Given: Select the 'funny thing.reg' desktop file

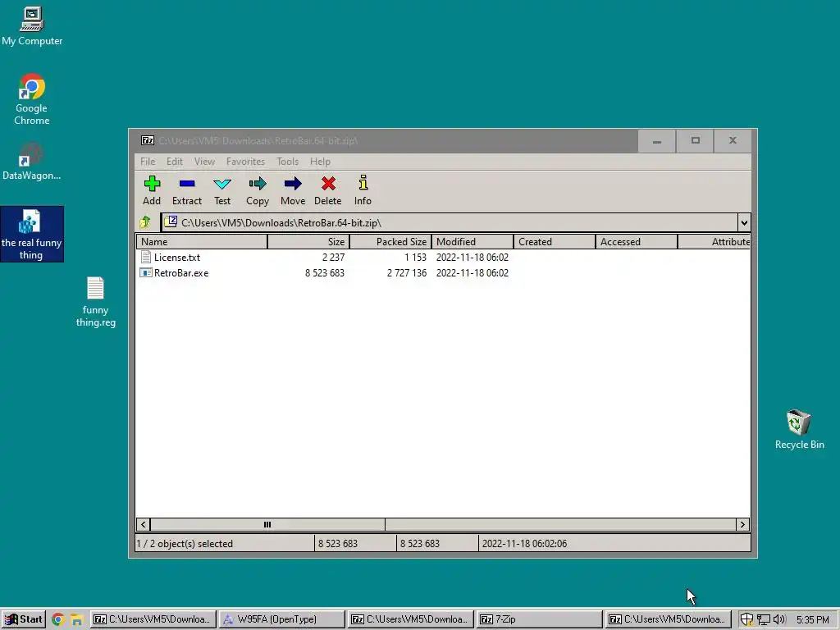Looking at the screenshot, I should pos(95,302).
